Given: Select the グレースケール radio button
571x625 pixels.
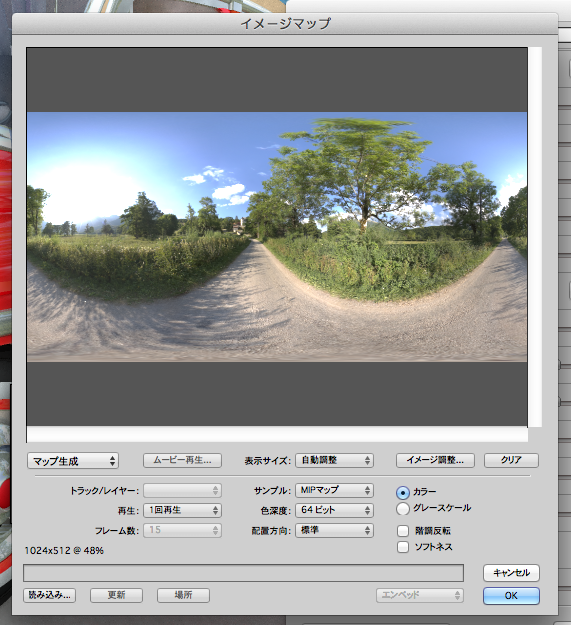Looking at the screenshot, I should pos(403,509).
